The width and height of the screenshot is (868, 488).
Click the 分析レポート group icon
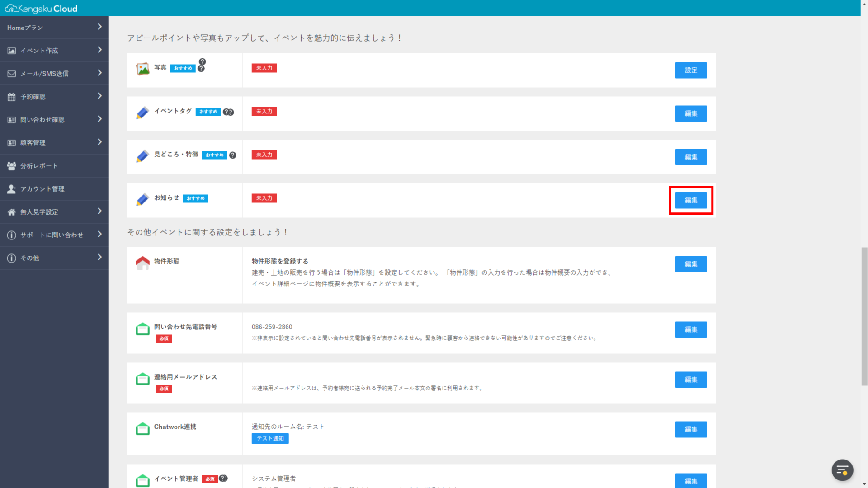[x=11, y=165]
